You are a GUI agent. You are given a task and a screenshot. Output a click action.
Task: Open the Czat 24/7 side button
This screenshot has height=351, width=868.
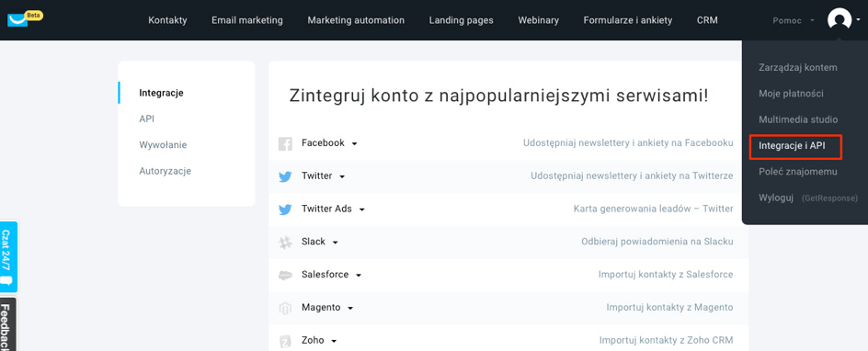9,256
